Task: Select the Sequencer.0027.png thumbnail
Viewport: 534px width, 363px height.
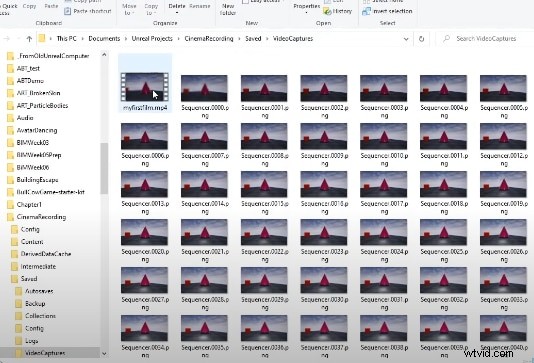Action: 144,280
